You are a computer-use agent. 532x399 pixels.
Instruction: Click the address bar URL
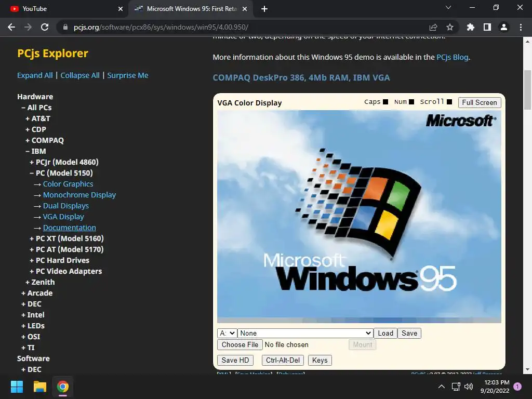point(161,27)
